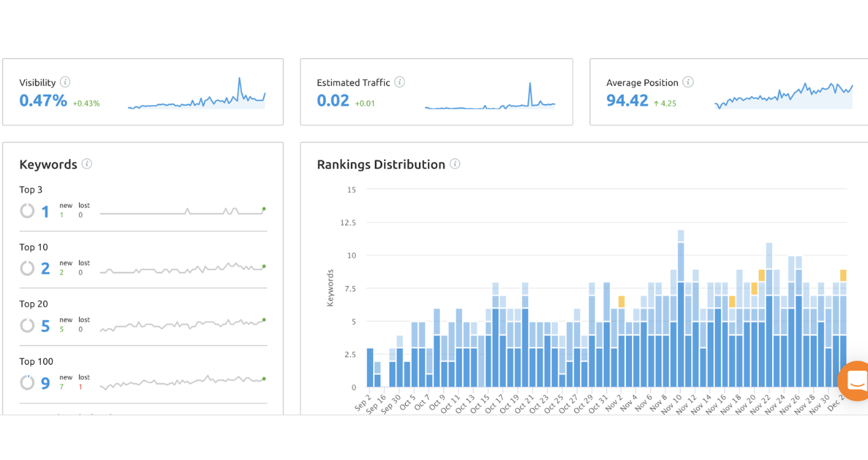Viewport: 868px width, 460px height.
Task: Click the Estimated Traffic sparkline chart
Action: (x=490, y=99)
